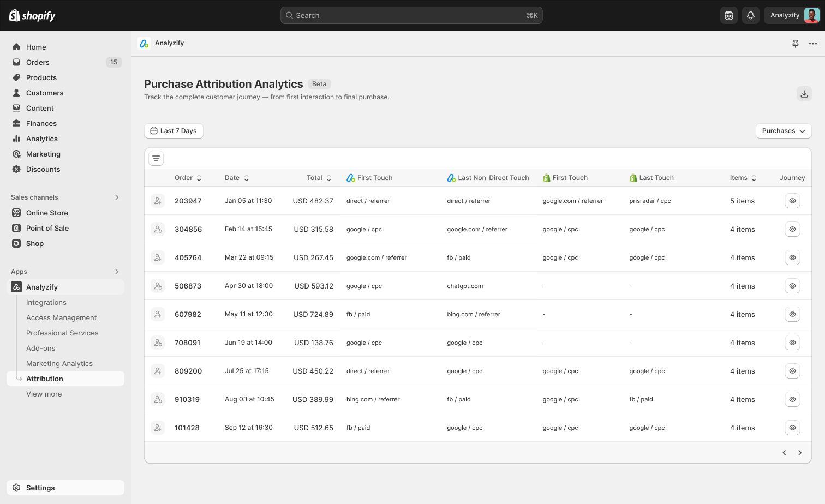Pin the Analyzify app

point(795,44)
